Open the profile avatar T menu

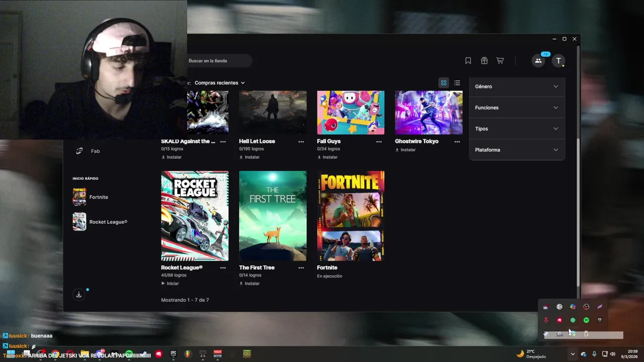558,61
